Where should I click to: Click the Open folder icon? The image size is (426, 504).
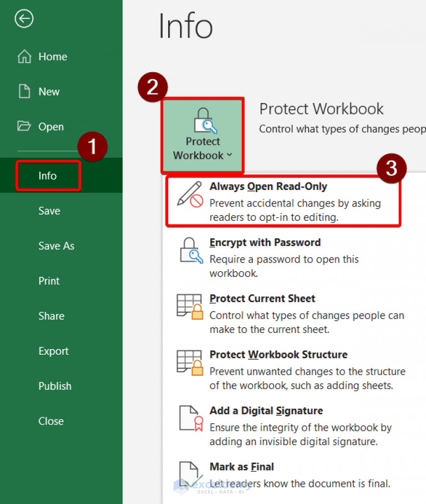[x=24, y=126]
